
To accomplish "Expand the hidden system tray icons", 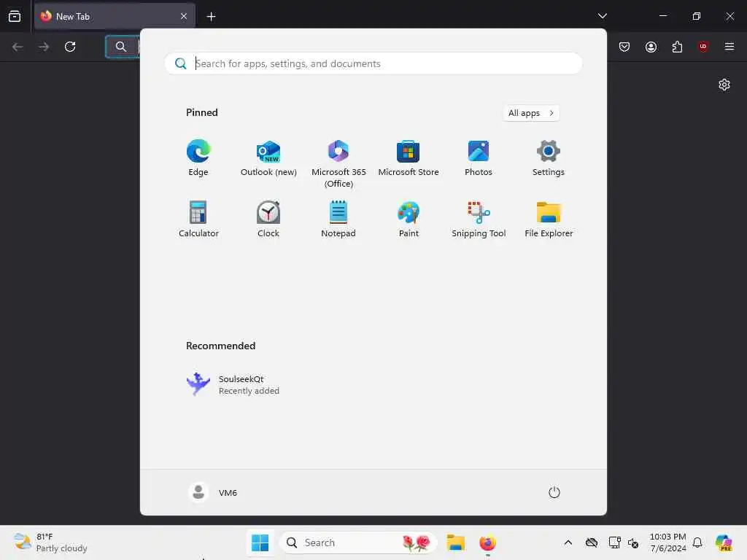I will 568,542.
